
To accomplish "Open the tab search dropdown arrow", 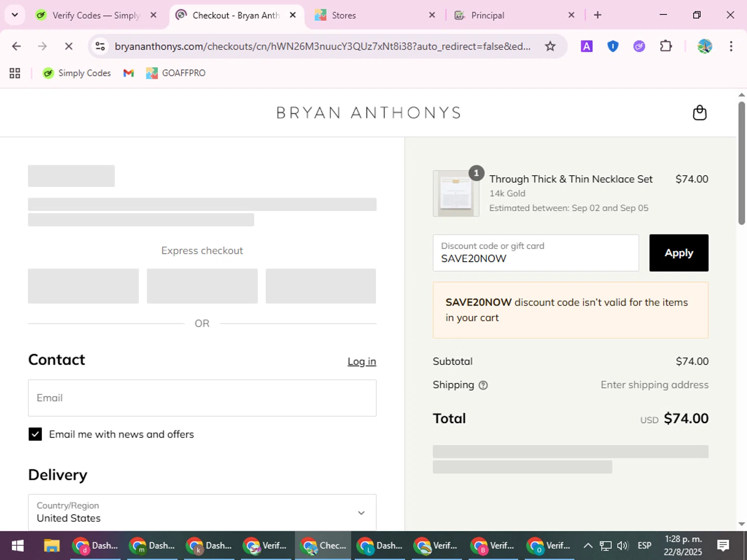I will tap(15, 15).
